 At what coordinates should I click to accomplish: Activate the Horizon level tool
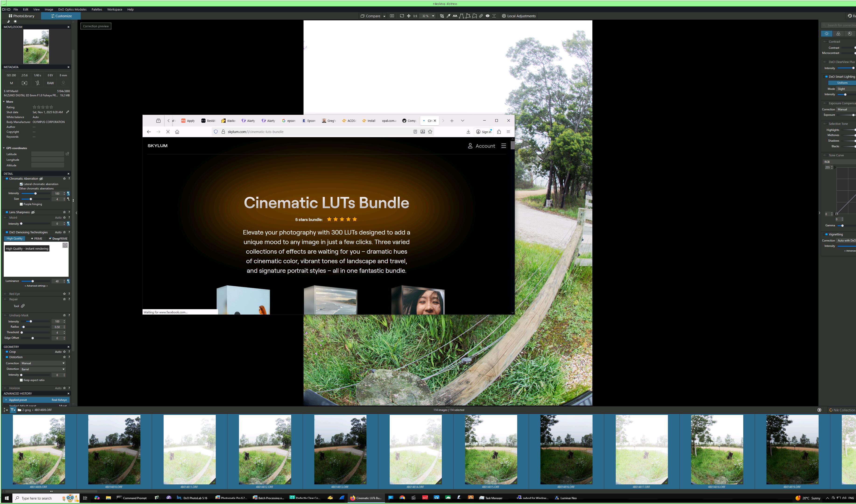[455, 16]
